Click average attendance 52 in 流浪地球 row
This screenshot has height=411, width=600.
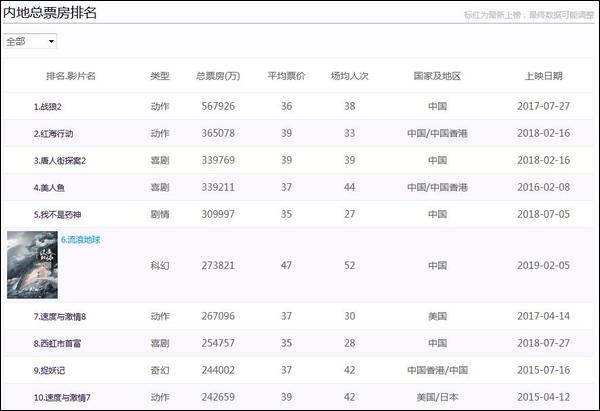[x=349, y=266]
